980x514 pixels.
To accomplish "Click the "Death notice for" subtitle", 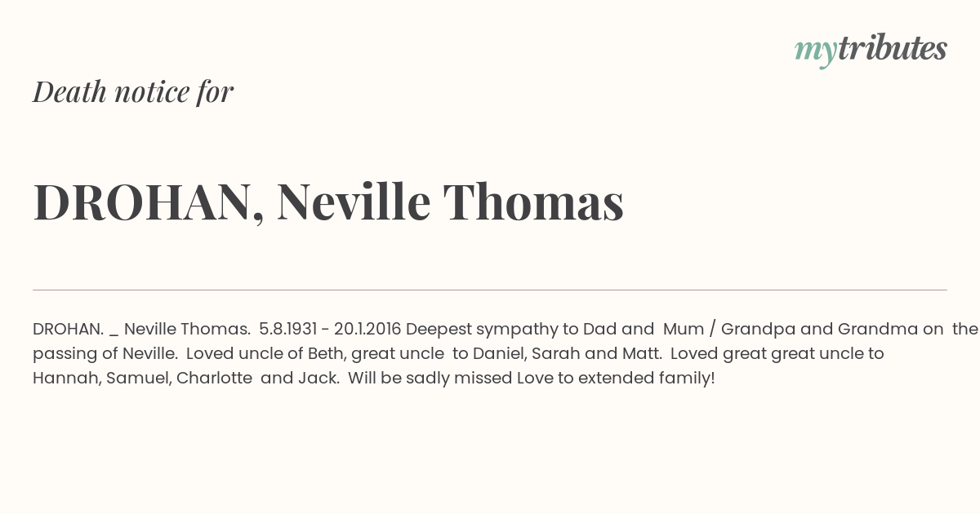I will (133, 91).
